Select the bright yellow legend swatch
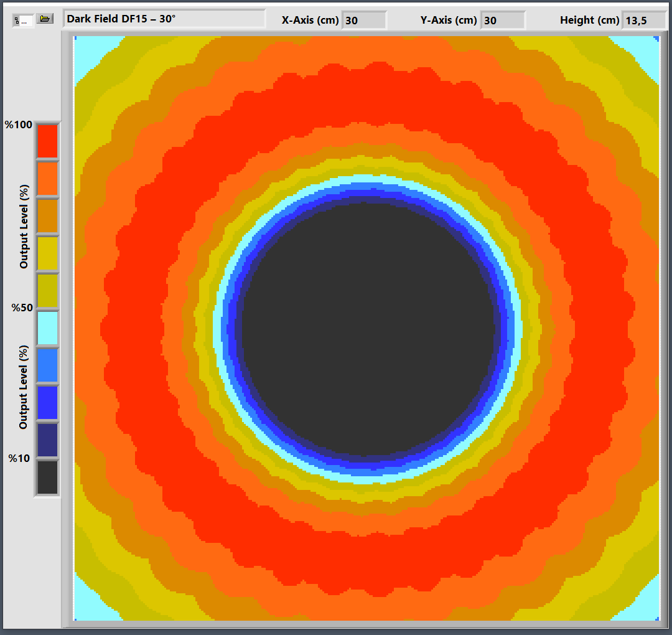This screenshot has height=635, width=672. click(x=47, y=253)
